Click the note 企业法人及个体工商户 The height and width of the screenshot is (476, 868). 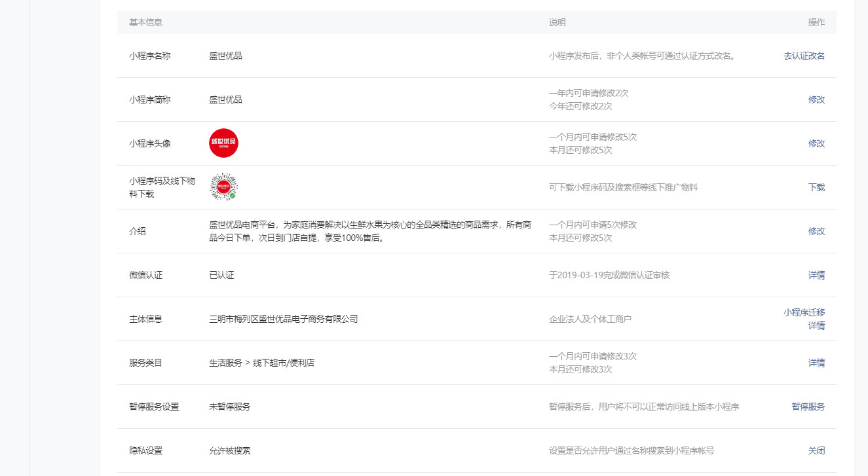coord(590,319)
